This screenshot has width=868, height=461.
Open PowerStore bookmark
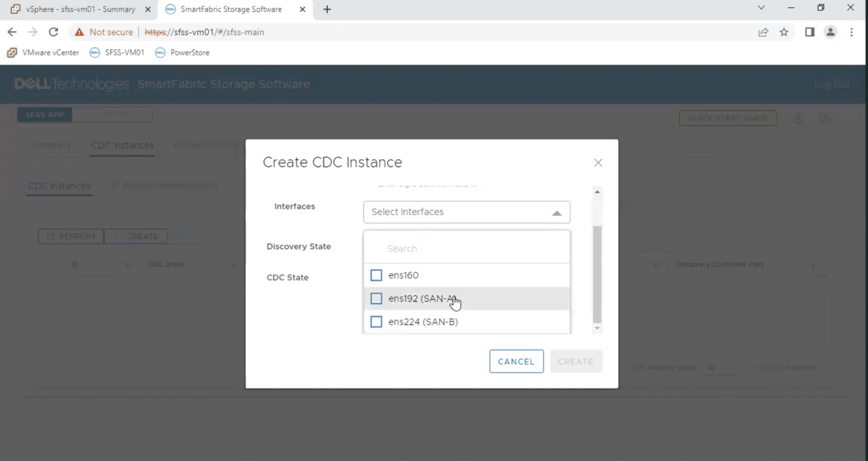tap(183, 52)
